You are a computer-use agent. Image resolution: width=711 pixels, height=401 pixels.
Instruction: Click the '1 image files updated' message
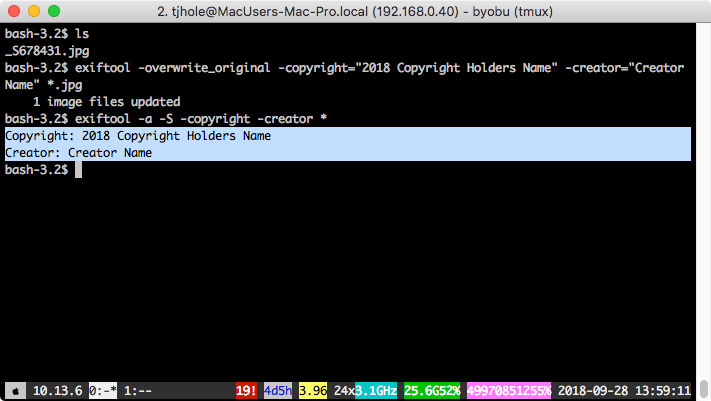point(107,102)
